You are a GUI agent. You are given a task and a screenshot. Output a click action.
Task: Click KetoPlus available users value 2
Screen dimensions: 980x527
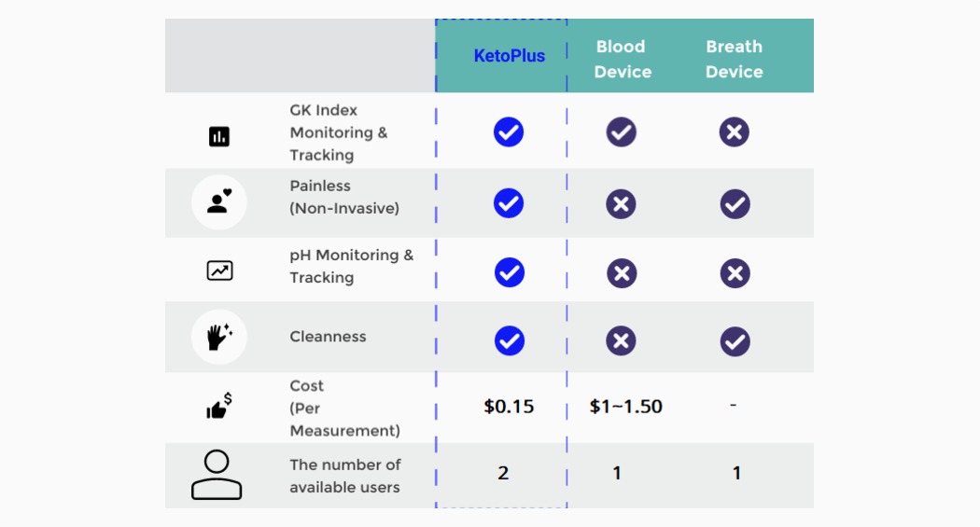click(x=503, y=473)
